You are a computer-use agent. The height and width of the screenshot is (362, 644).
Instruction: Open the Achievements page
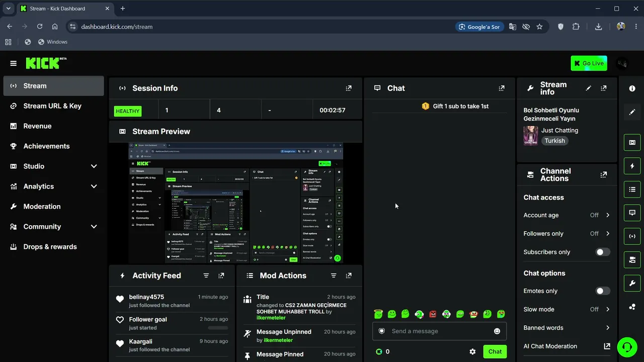click(53, 146)
